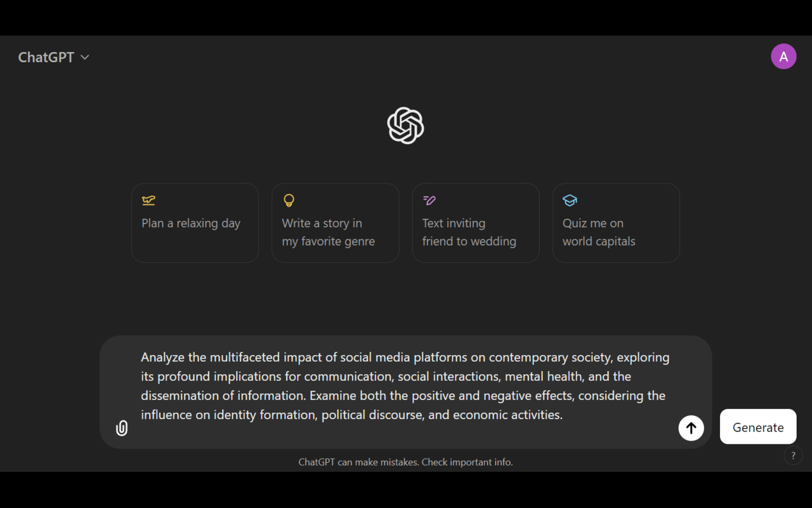Pick the "Text inviting friend to wedding" suggestion

476,223
